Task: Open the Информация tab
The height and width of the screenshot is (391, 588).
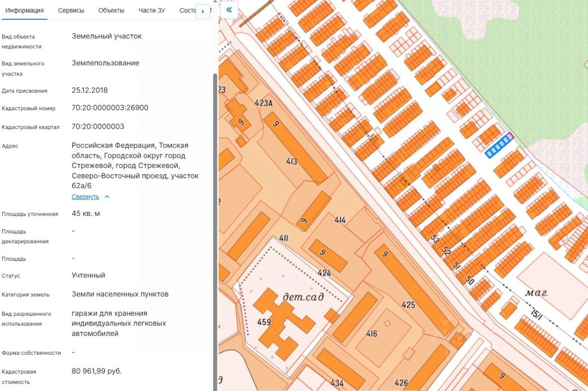Action: point(24,10)
